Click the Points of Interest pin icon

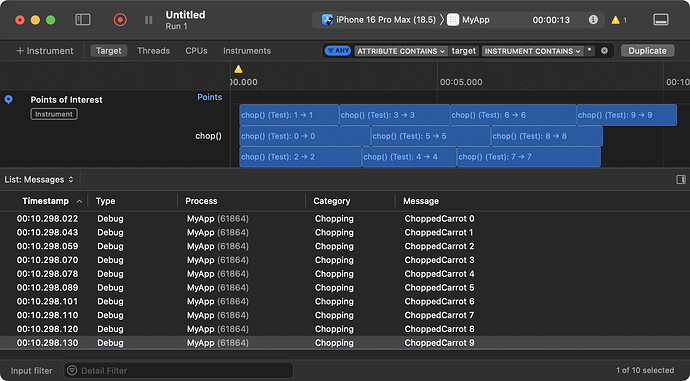(8, 100)
